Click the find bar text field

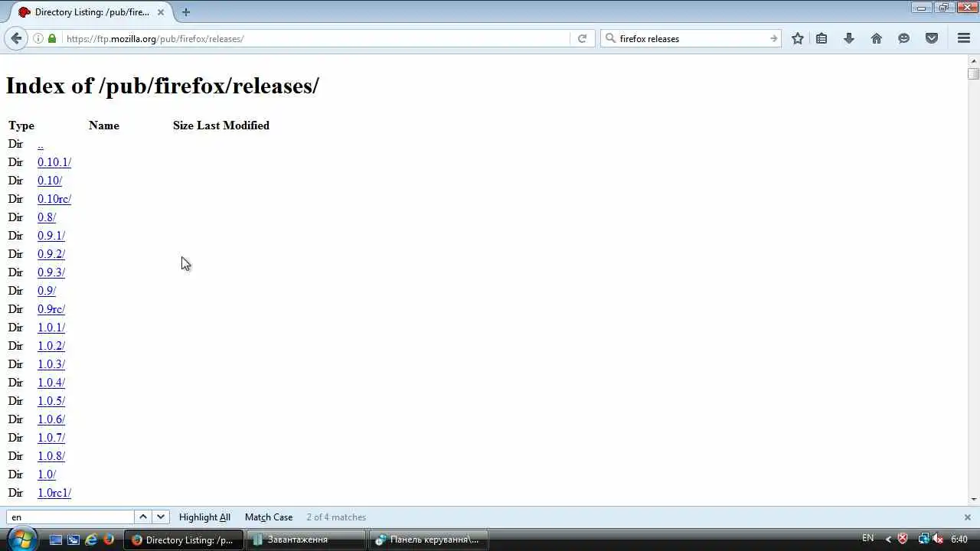(x=70, y=517)
